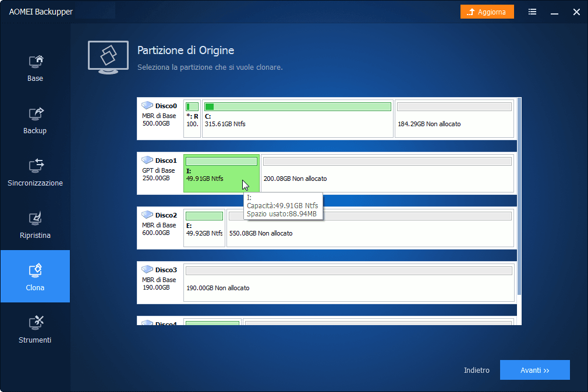Select the E: 49.92GB Ntfs partition

coord(204,228)
